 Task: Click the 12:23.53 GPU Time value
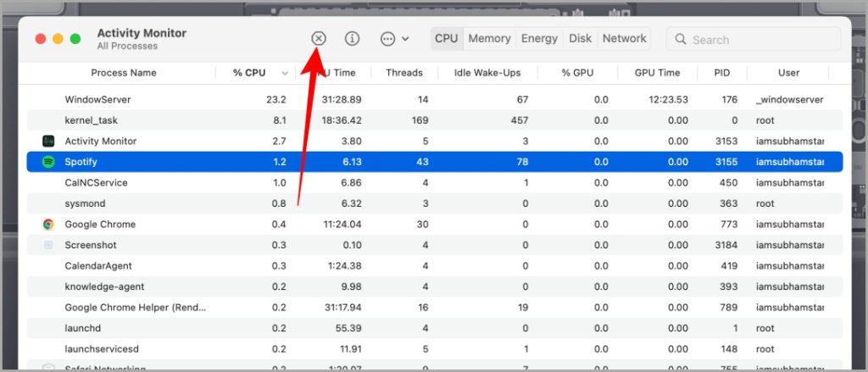(668, 100)
